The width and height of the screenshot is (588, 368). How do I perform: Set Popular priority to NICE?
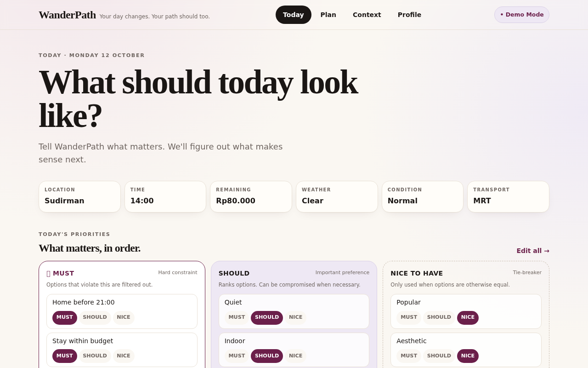(468, 317)
